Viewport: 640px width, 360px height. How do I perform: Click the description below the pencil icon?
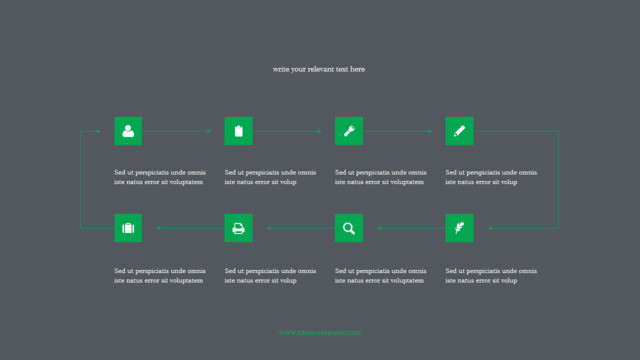491,177
